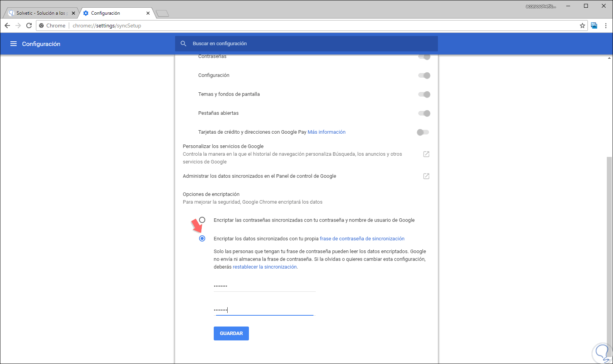Maximize the Chrome window

coord(586,6)
